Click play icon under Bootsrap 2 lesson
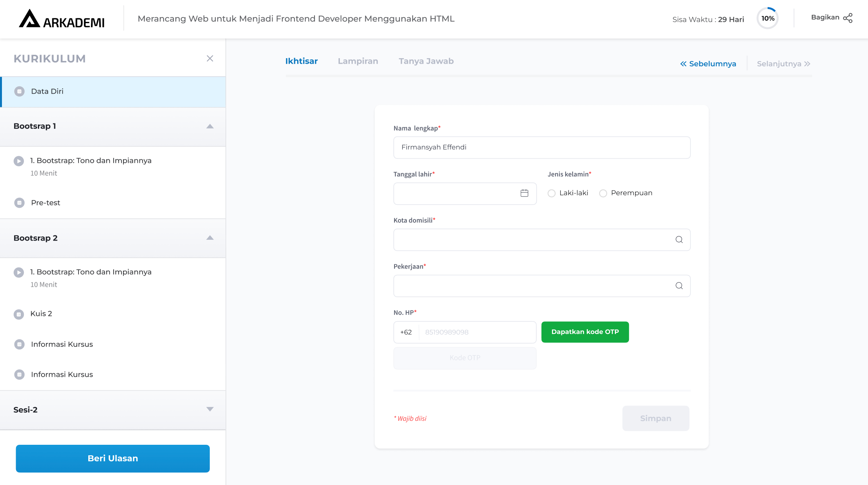Image resolution: width=868 pixels, height=485 pixels. tap(19, 272)
